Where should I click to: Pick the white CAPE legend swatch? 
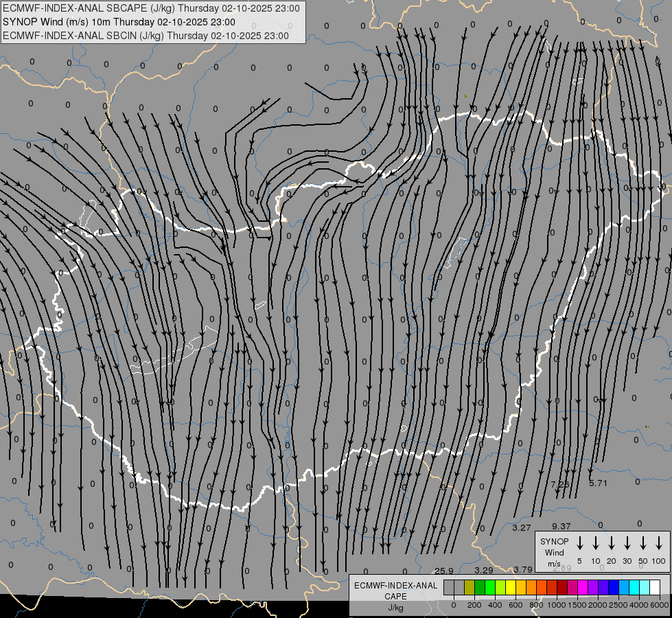tap(654, 587)
